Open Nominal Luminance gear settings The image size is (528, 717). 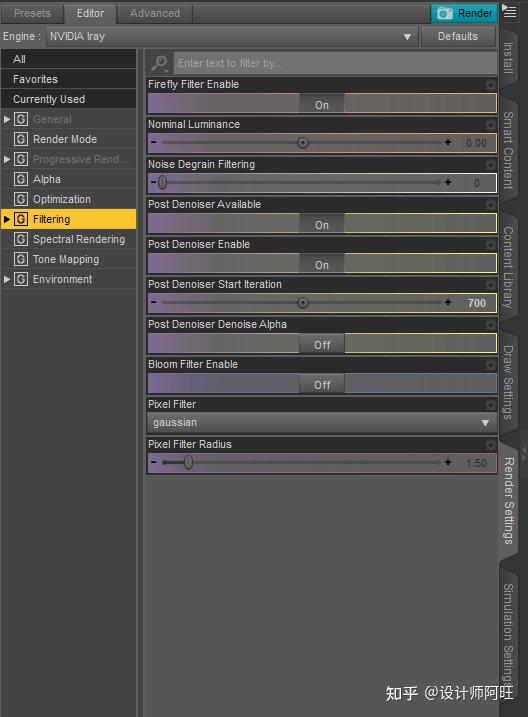pyautogui.click(x=491, y=124)
